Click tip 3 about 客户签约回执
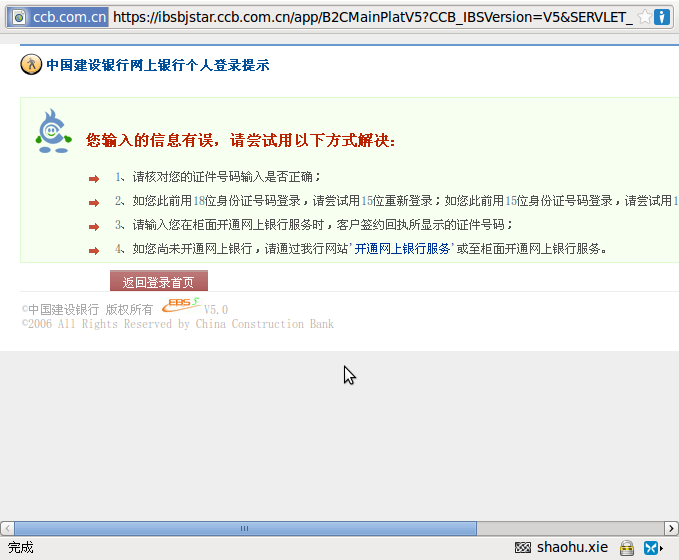Image resolution: width=679 pixels, height=560 pixels. point(314,224)
